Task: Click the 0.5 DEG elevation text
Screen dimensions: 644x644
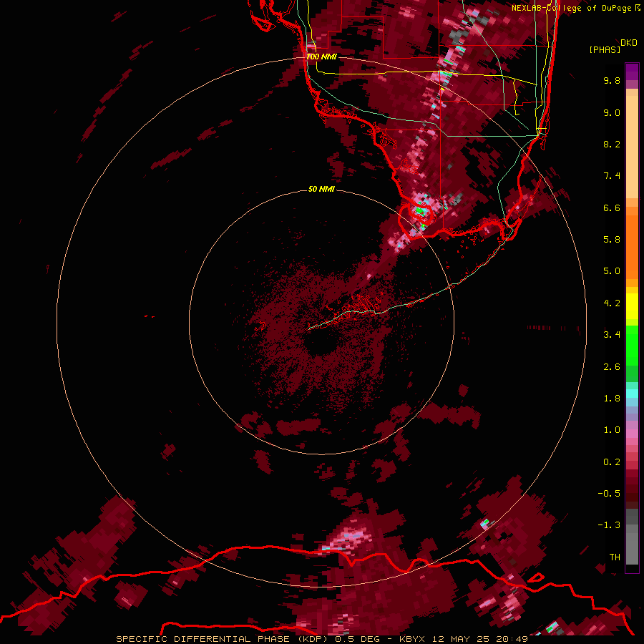Action: (359, 639)
